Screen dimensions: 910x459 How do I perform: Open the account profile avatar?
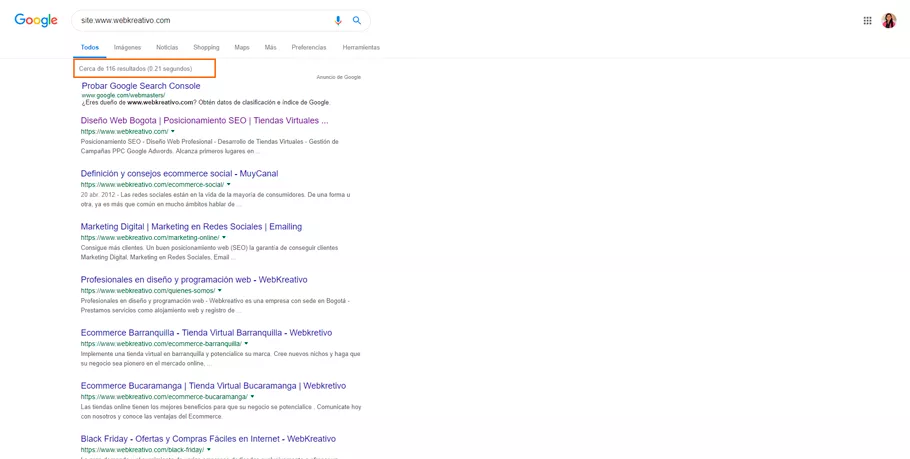coord(889,21)
